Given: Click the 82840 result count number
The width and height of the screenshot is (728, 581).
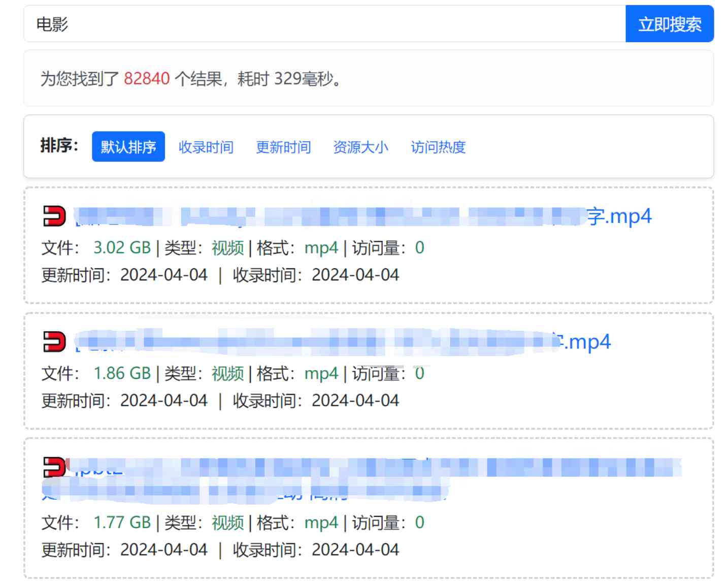Looking at the screenshot, I should point(147,79).
